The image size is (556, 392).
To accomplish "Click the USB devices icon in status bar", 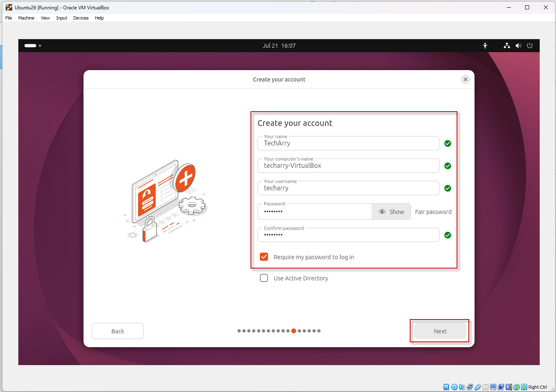I will coord(478,387).
